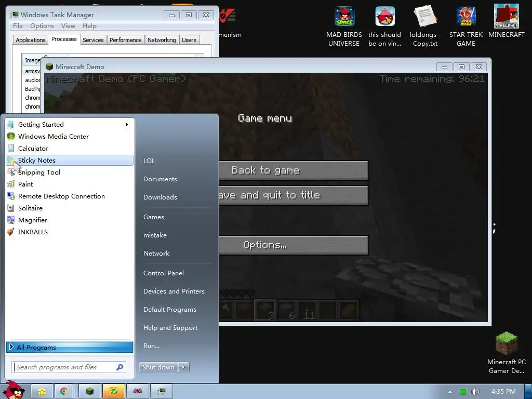Screen dimensions: 532x399
Task: Switch to Task Manager taskbar button
Action: tap(162, 392)
